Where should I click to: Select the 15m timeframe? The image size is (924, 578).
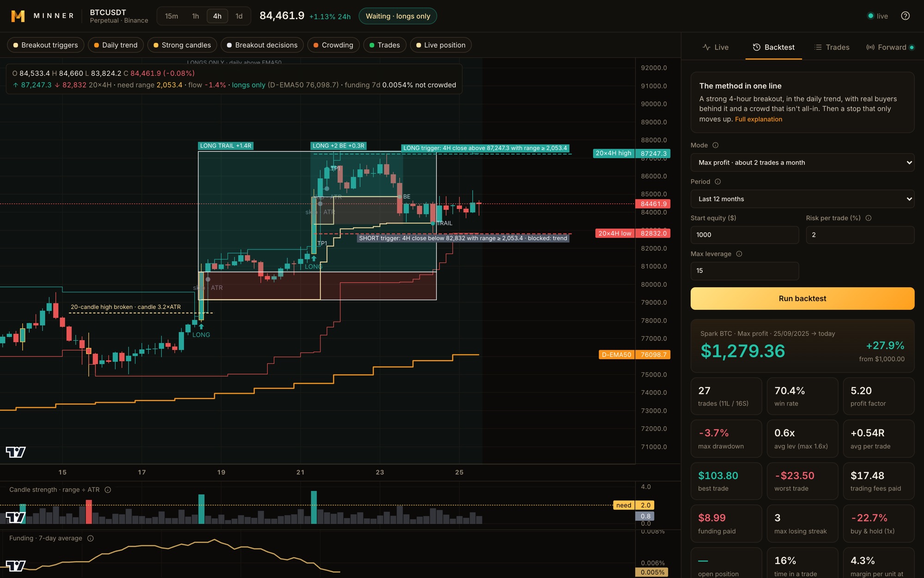click(x=171, y=16)
